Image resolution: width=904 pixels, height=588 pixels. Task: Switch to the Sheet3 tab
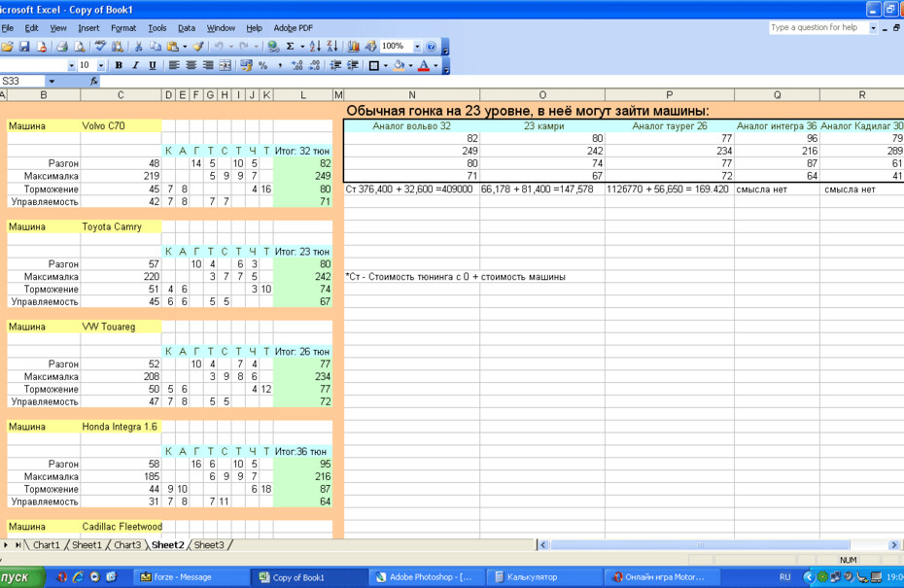coord(209,545)
